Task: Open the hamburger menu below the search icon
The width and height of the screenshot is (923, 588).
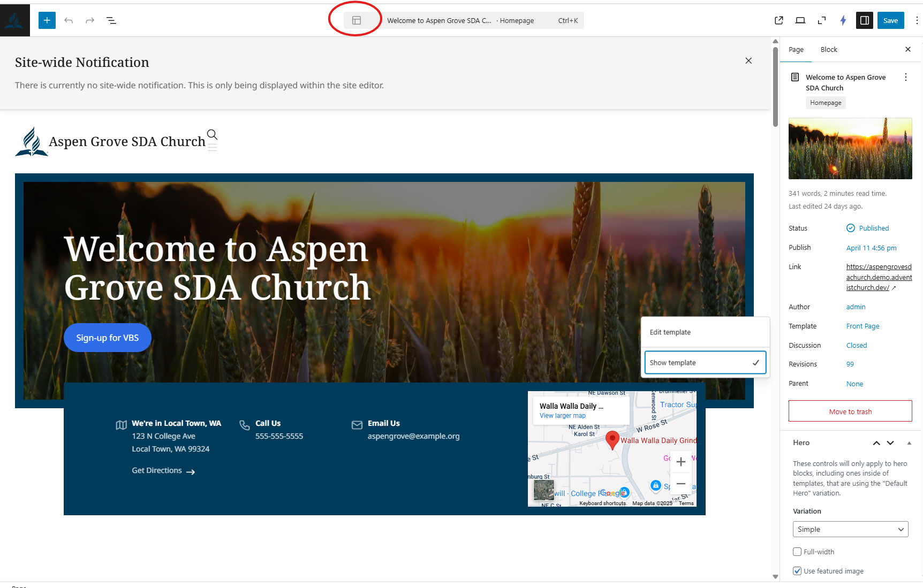Action: 212,147
